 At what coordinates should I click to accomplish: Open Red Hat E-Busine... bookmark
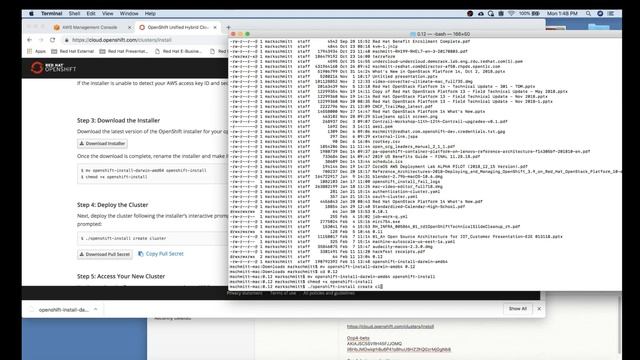click(x=178, y=51)
